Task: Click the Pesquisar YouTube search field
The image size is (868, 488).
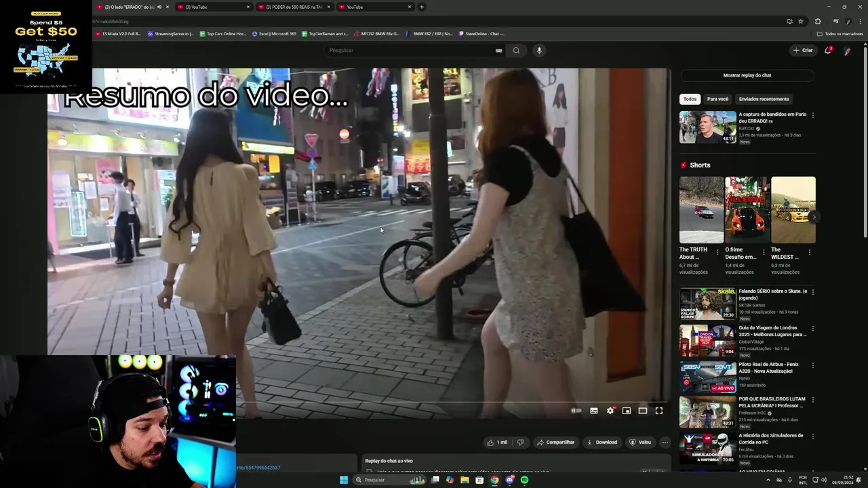Action: pyautogui.click(x=414, y=50)
